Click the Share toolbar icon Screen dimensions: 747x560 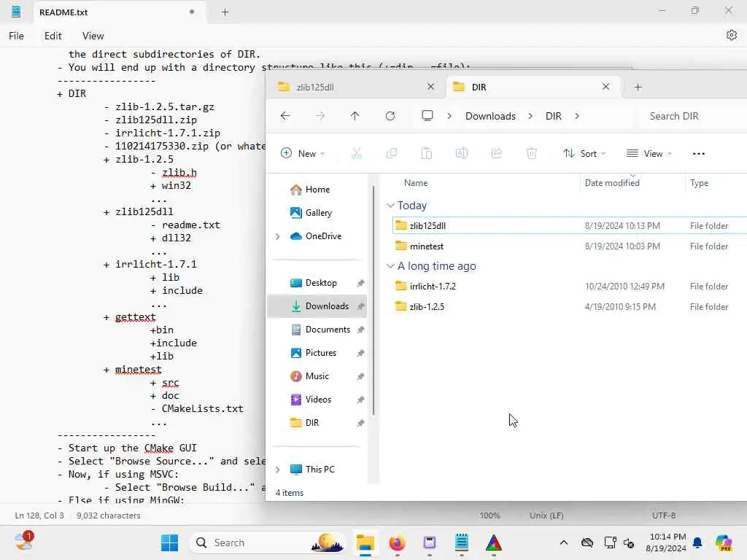click(496, 153)
